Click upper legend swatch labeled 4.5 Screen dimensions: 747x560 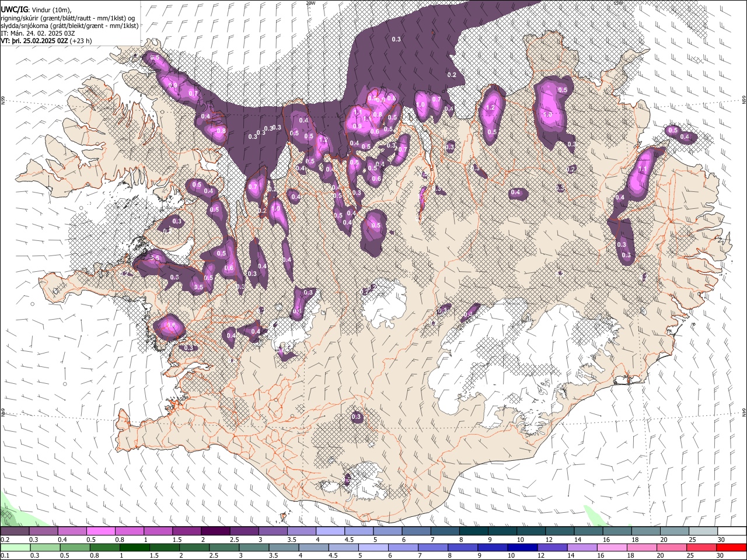coord(359,531)
